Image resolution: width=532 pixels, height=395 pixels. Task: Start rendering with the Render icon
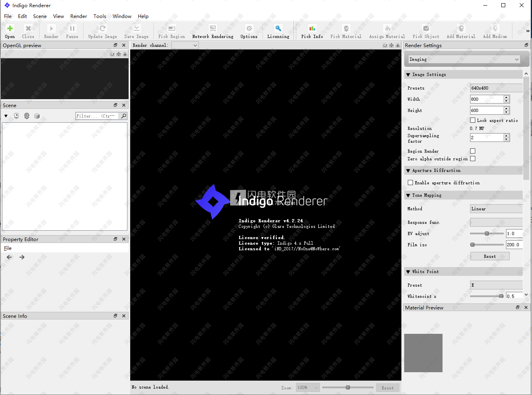coord(51,31)
